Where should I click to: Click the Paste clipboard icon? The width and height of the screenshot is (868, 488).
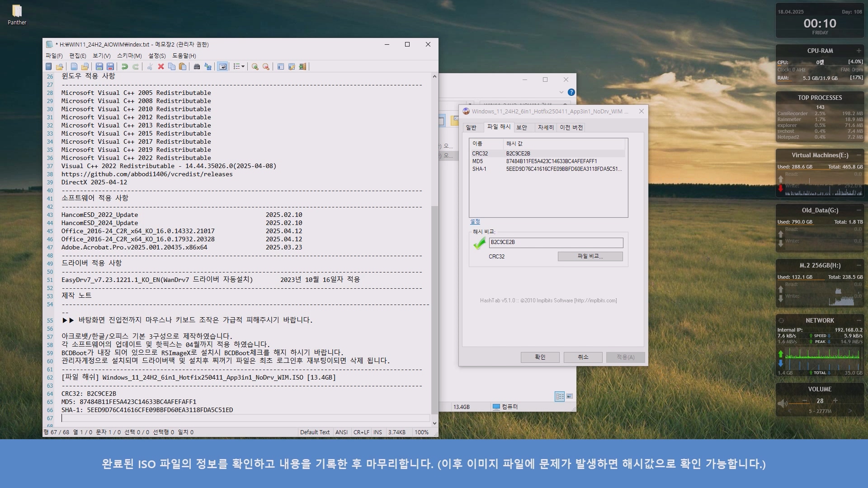pos(183,66)
